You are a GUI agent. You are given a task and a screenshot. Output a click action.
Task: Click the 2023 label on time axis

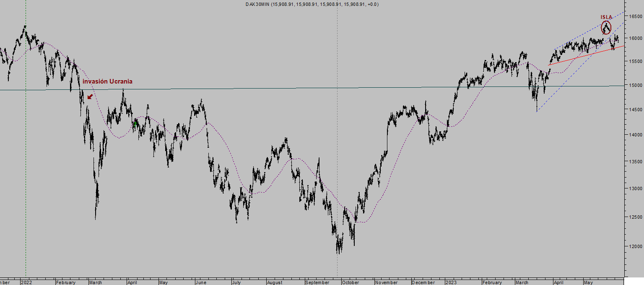tap(452, 282)
